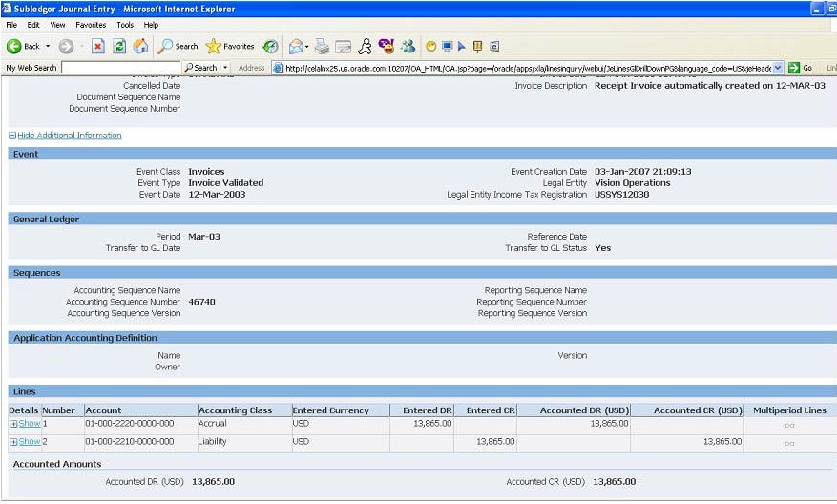Image resolution: width=837 pixels, height=504 pixels.
Task: Open the Tools menu
Action: [x=125, y=25]
